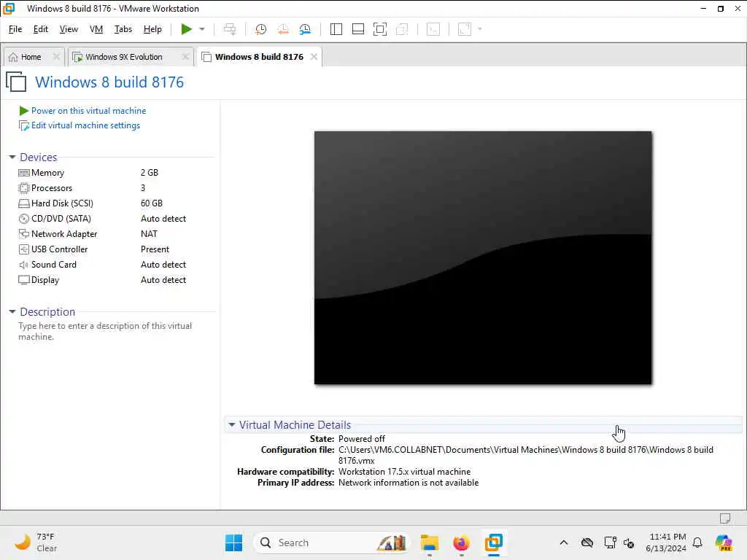Show hidden system tray icons
The image size is (747, 560).
(x=564, y=542)
